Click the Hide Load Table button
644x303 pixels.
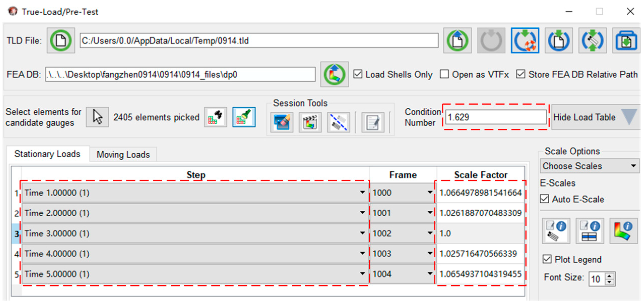pos(594,117)
